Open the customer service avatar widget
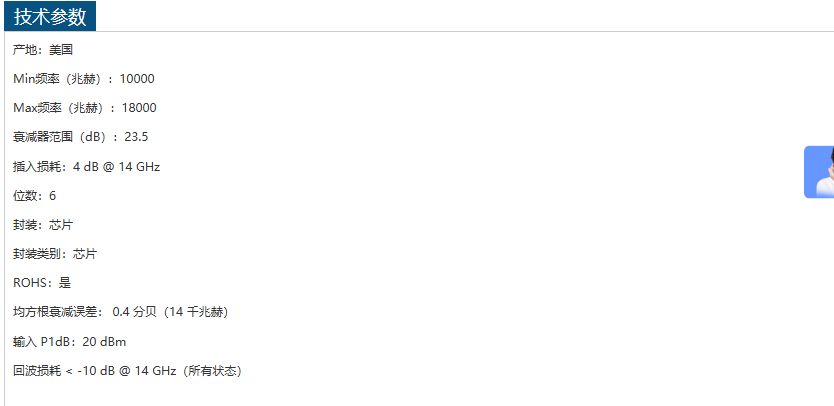Screen dimensions: 834x406 tap(820, 172)
